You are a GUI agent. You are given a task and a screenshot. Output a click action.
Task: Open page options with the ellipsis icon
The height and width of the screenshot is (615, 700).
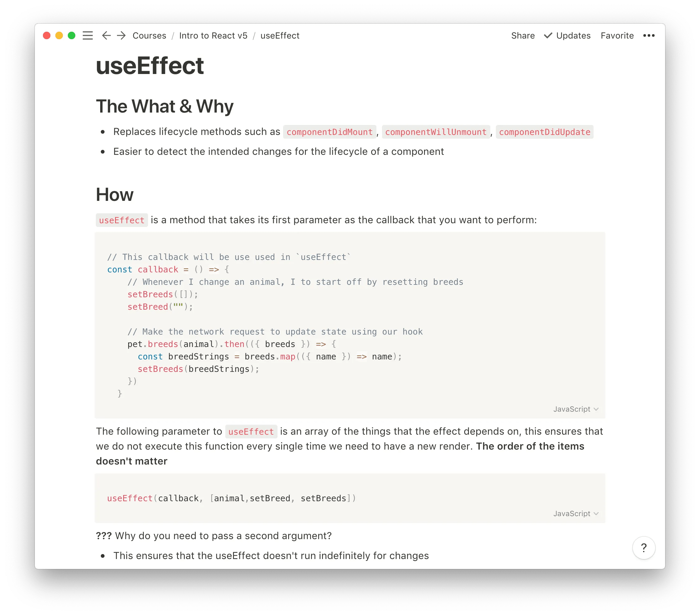tap(649, 35)
